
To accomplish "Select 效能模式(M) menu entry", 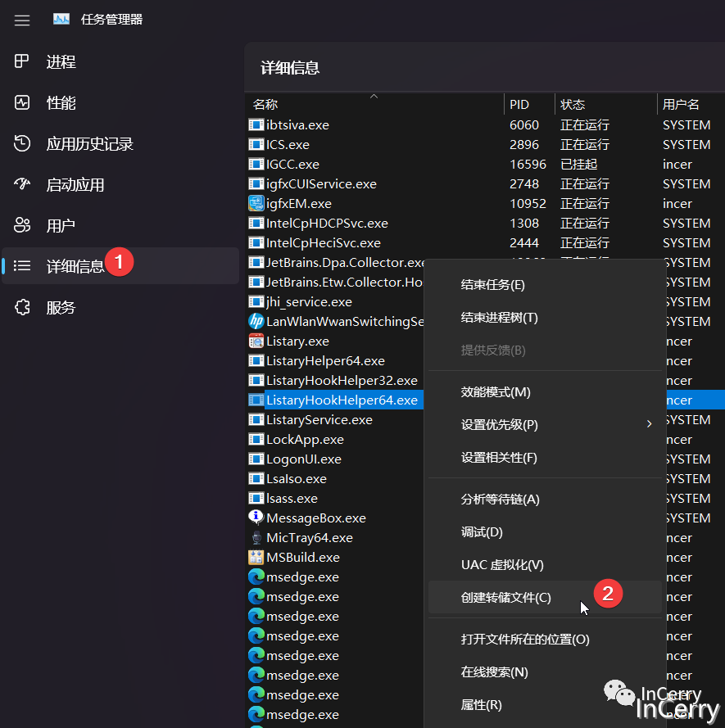I will 544,392.
